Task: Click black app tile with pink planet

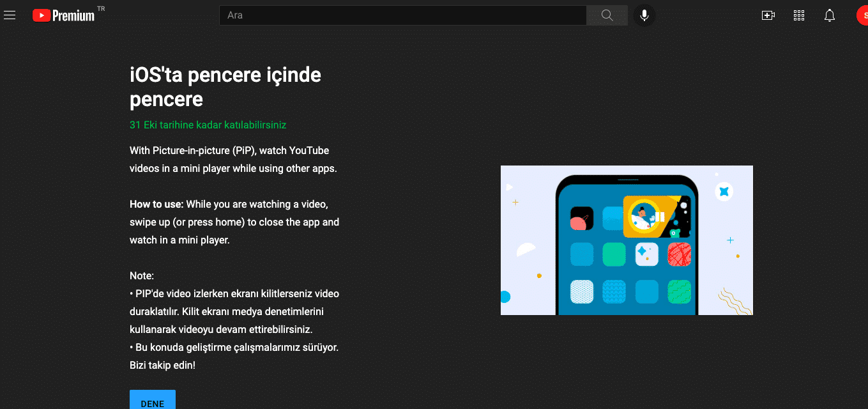Action: pos(582,219)
